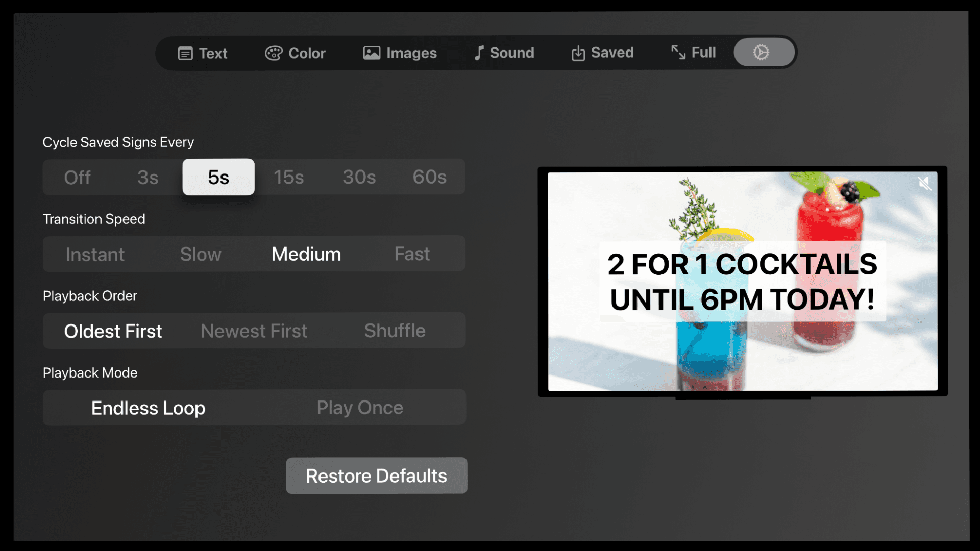Mute preview audio in display
Viewport: 980px width, 551px height.
[923, 183]
